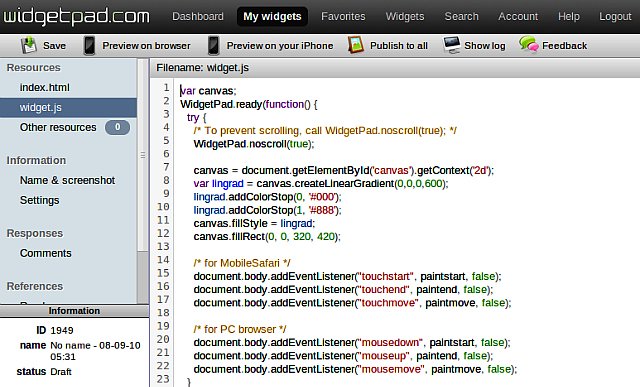This screenshot has height=387, width=640.
Task: Open the widgetpad.com logo home link
Action: click(x=76, y=16)
